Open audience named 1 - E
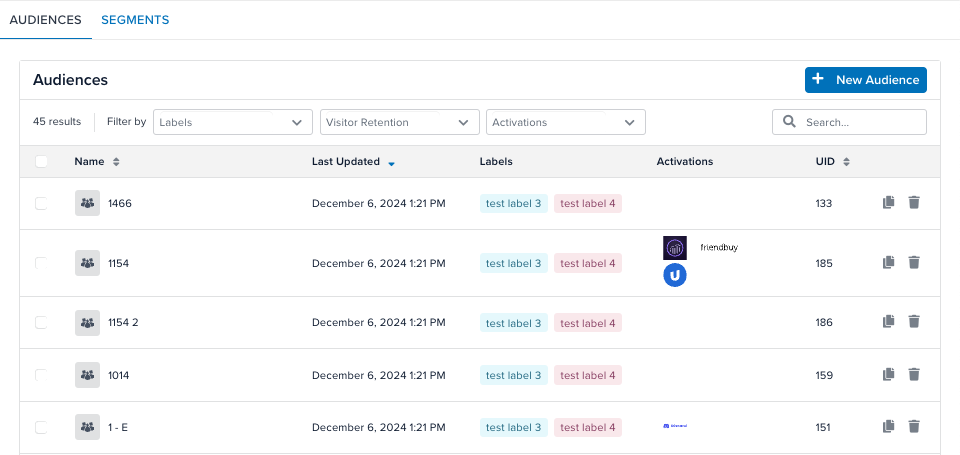This screenshot has width=960, height=455. click(118, 427)
